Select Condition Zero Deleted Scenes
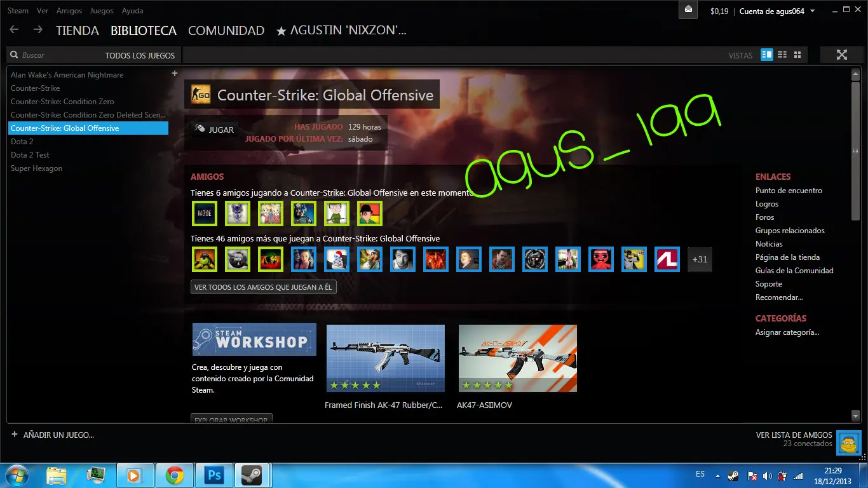Image resolution: width=868 pixels, height=488 pixels. coord(88,115)
